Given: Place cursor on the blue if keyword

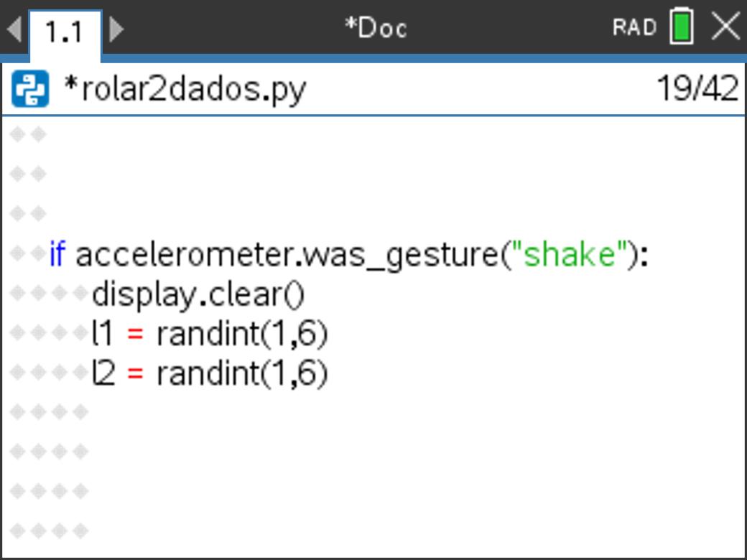Looking at the screenshot, I should (x=57, y=254).
